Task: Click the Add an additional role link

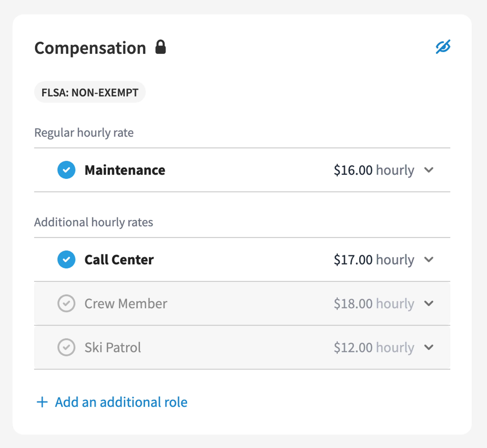Action: [121, 402]
